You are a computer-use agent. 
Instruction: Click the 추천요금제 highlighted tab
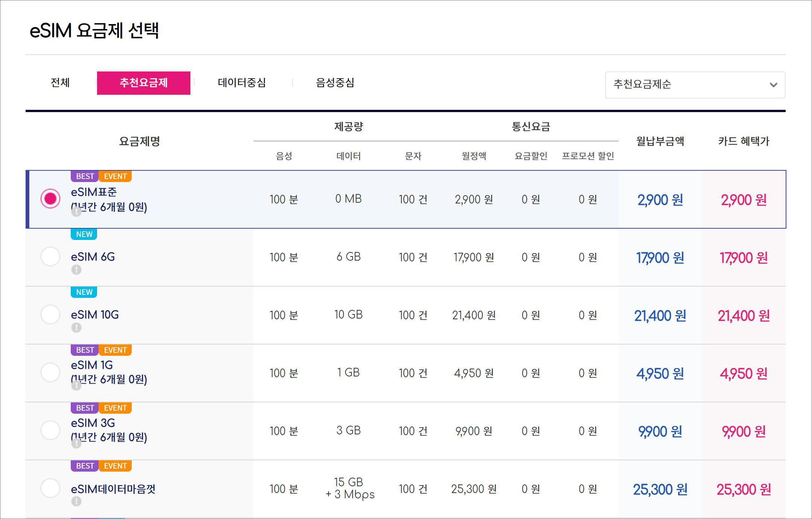[x=143, y=83]
